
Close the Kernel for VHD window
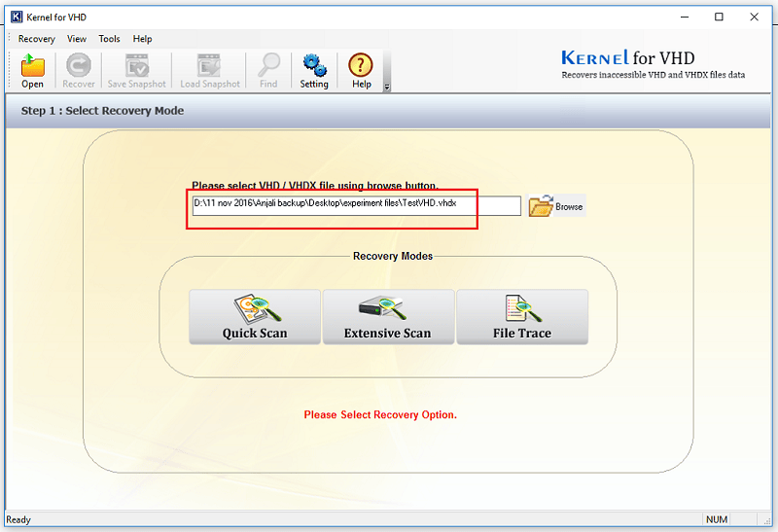(x=755, y=17)
